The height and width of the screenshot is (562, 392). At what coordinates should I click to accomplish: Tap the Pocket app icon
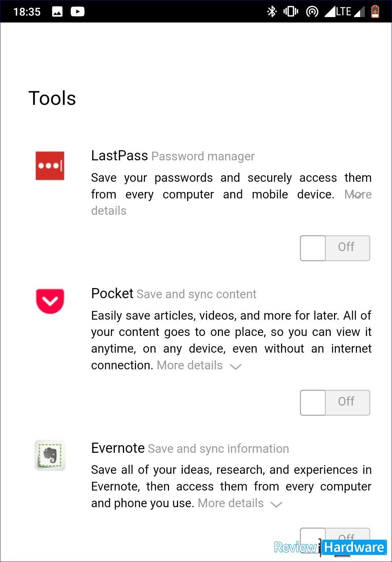click(50, 301)
